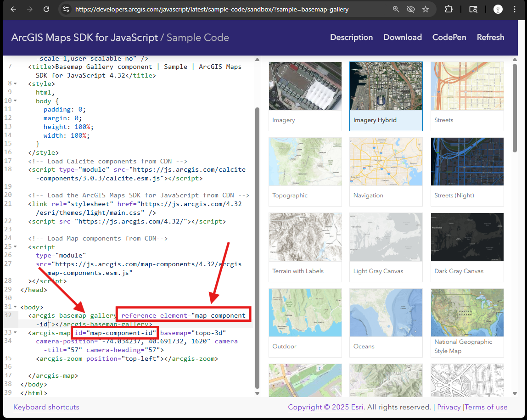
Task: Click the script src js.arcgis.com/4.32 line 22
Action: pyautogui.click(x=127, y=221)
